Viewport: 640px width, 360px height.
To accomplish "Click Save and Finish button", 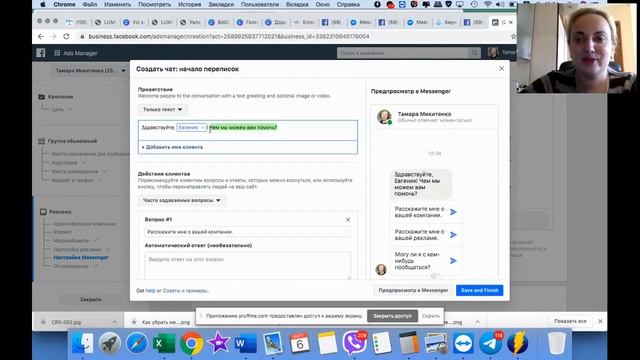I will [x=480, y=290].
